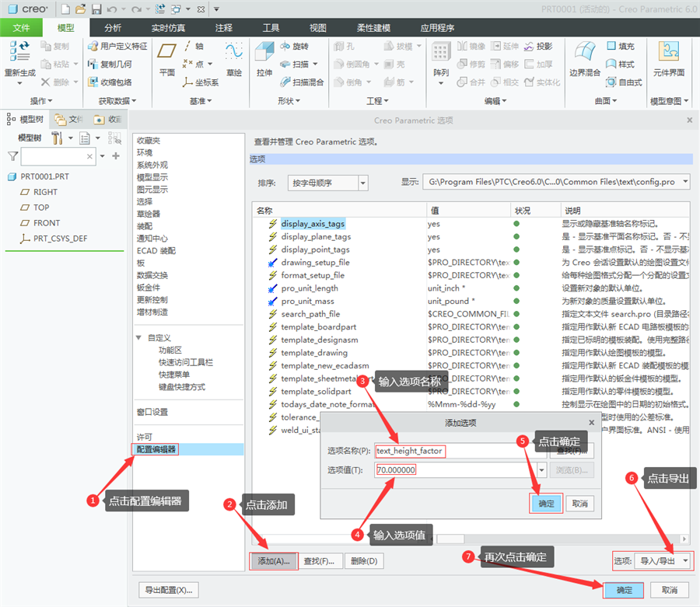Open a file with the folder icon
The width and height of the screenshot is (700, 607).
pos(80,9)
